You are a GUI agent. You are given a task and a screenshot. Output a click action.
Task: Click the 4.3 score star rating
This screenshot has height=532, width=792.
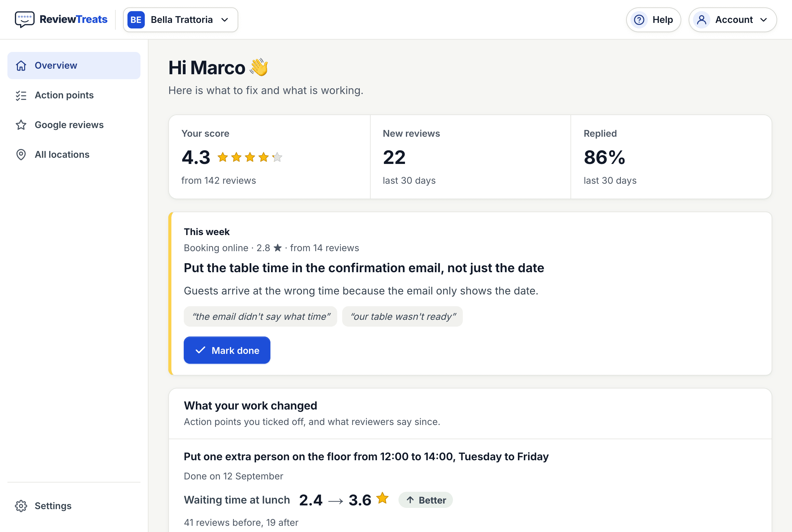250,157
